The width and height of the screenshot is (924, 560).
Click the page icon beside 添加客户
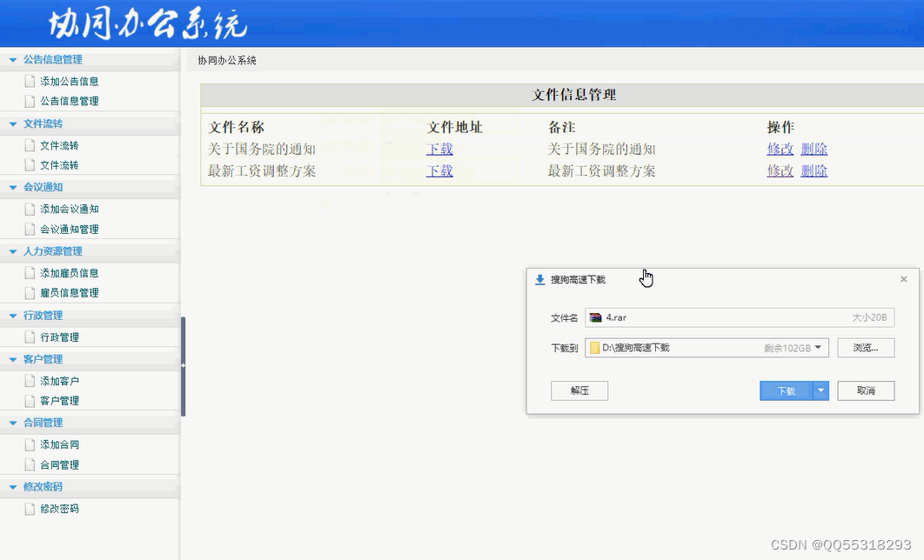tap(30, 381)
